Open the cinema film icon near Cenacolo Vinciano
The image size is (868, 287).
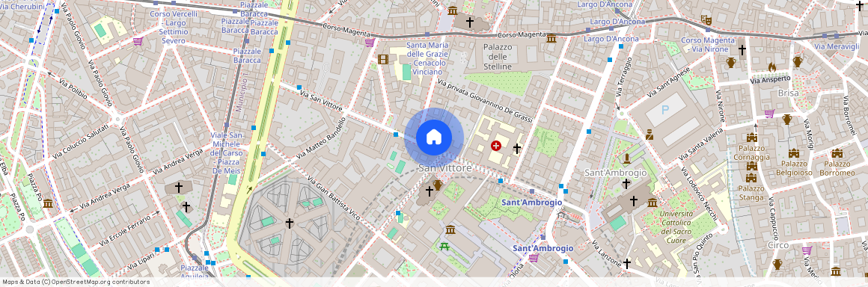[383, 58]
